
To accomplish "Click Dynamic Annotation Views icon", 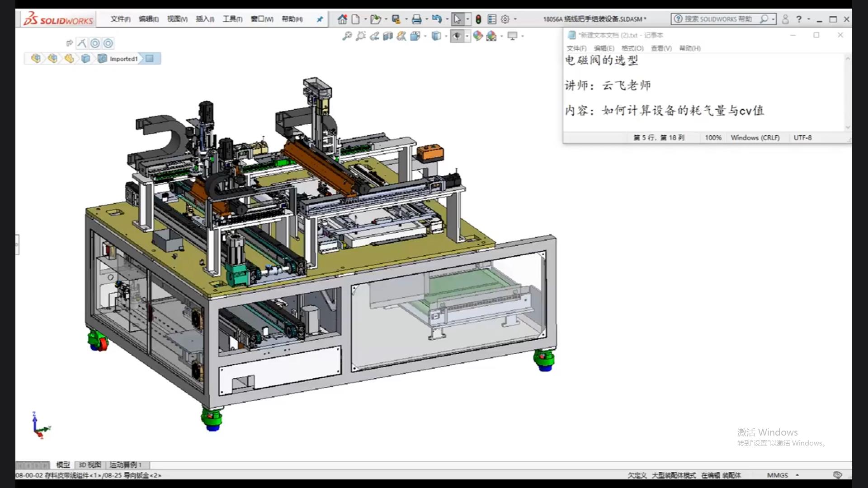I will coord(401,36).
